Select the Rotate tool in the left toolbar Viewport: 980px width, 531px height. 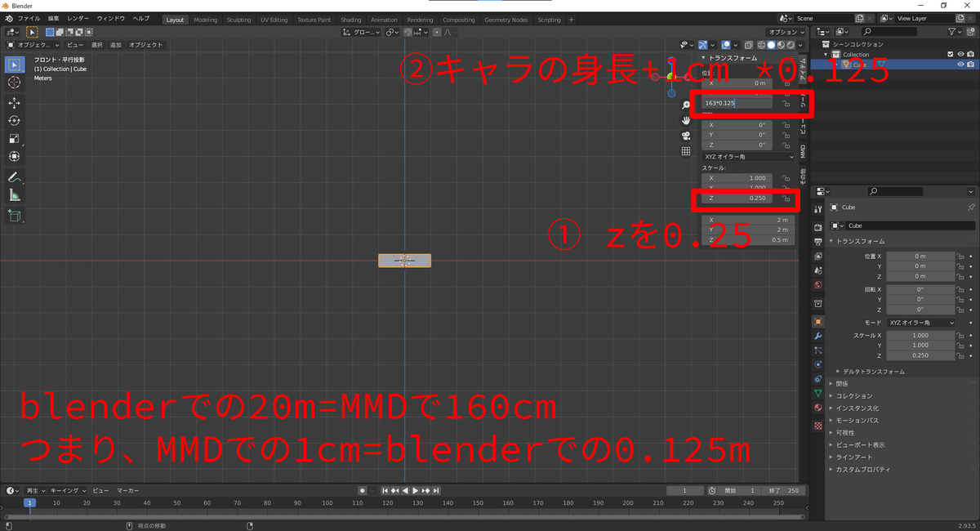point(14,120)
